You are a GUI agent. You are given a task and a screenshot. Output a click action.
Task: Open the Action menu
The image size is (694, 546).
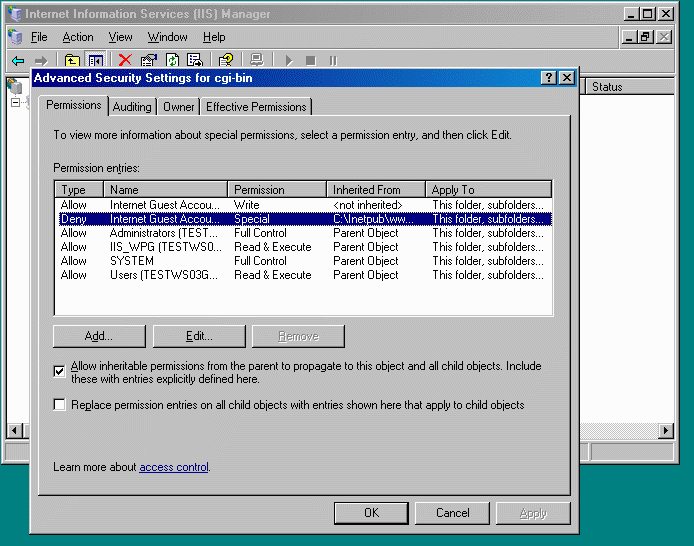coord(78,37)
